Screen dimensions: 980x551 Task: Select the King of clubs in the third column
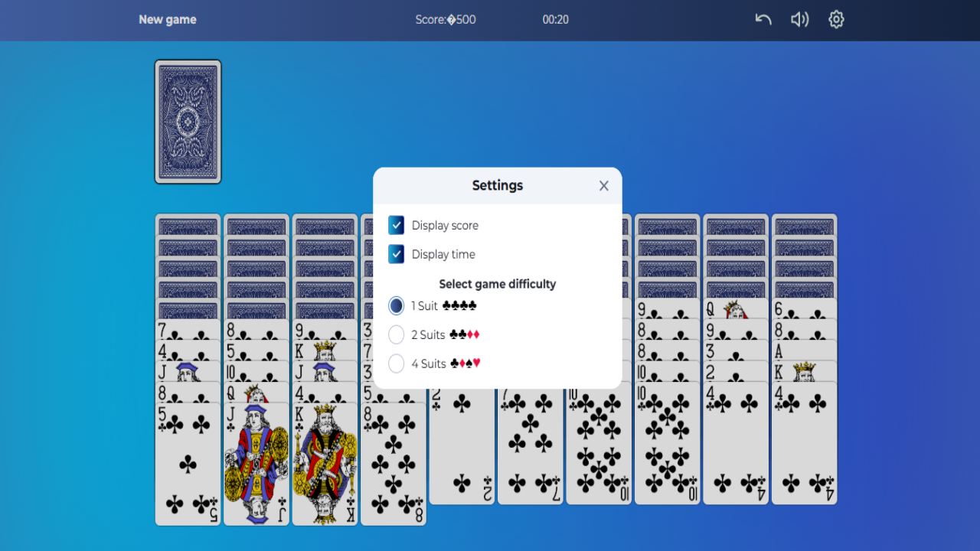[325, 459]
